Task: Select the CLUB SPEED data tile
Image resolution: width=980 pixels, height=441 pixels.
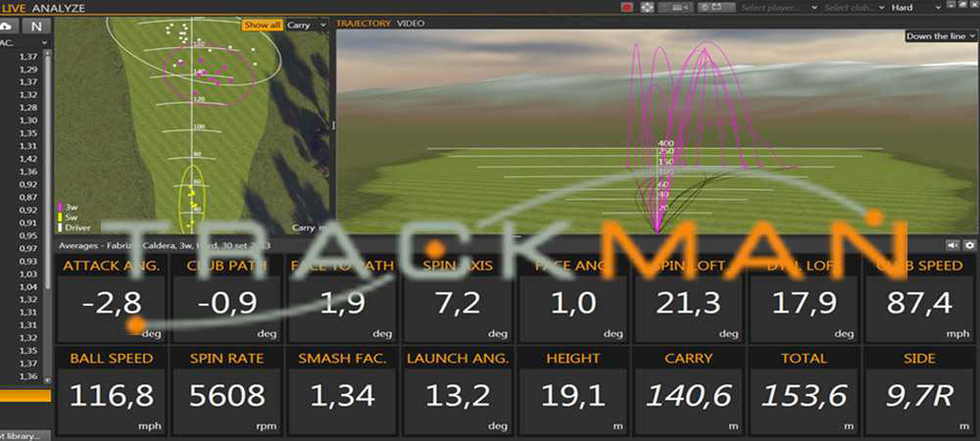Action: click(919, 297)
